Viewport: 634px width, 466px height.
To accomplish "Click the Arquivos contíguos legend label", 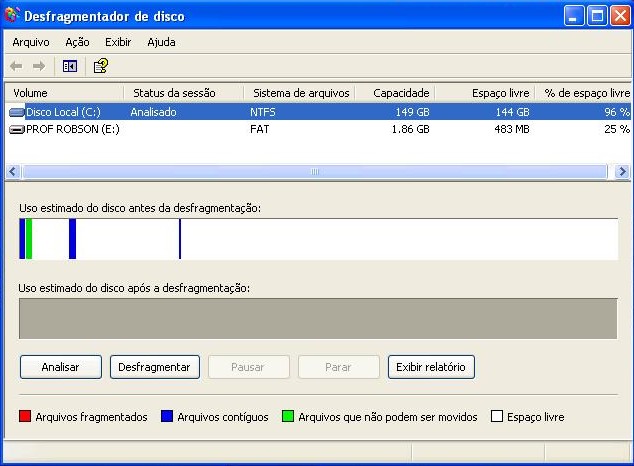I will [223, 417].
